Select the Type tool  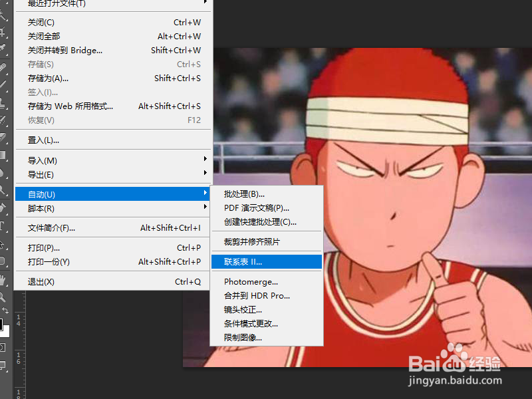[x=3, y=225]
